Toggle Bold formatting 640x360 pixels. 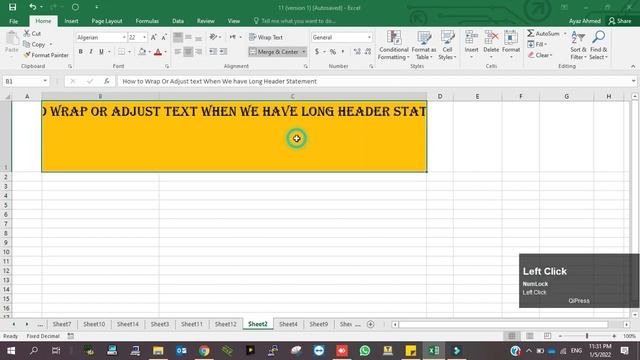tap(80, 52)
